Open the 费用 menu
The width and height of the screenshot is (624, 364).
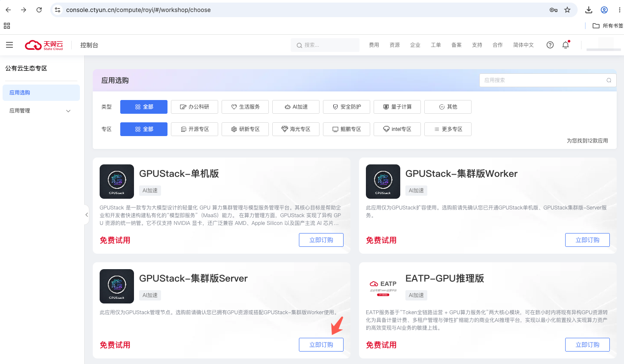(x=374, y=45)
